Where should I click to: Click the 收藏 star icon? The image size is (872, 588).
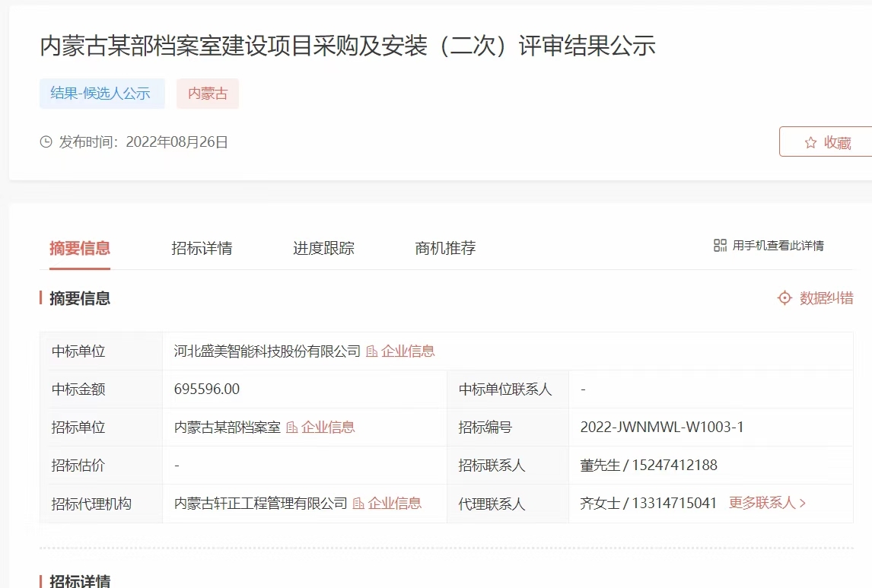click(811, 143)
